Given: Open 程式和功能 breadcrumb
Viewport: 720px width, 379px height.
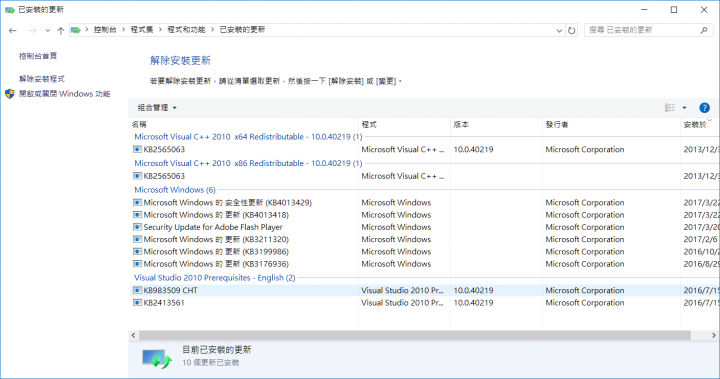Looking at the screenshot, I should (186, 29).
